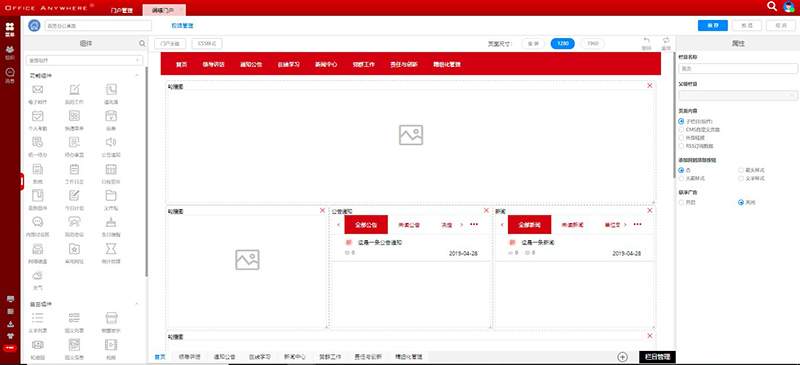Click the today's plan pencil-note icon
The width and height of the screenshot is (800, 365).
tap(74, 196)
